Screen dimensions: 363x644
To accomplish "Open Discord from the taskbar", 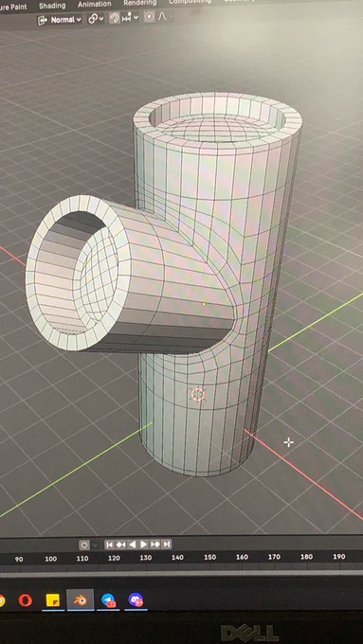I will [x=136, y=600].
